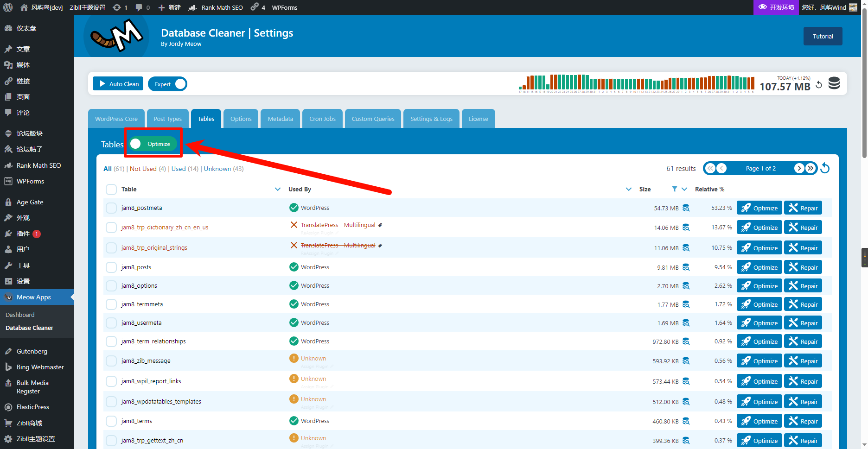The width and height of the screenshot is (868, 449).
Task: Switch to the Post Types tab
Action: pyautogui.click(x=168, y=119)
